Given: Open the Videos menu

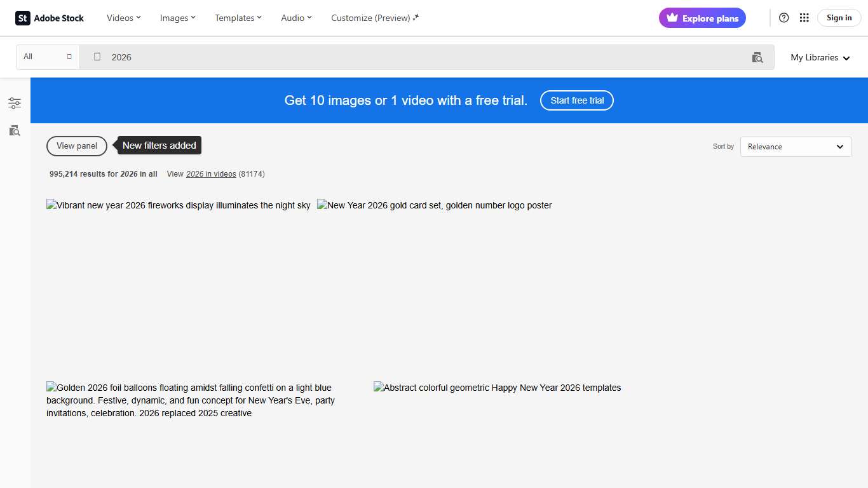Looking at the screenshot, I should point(123,18).
